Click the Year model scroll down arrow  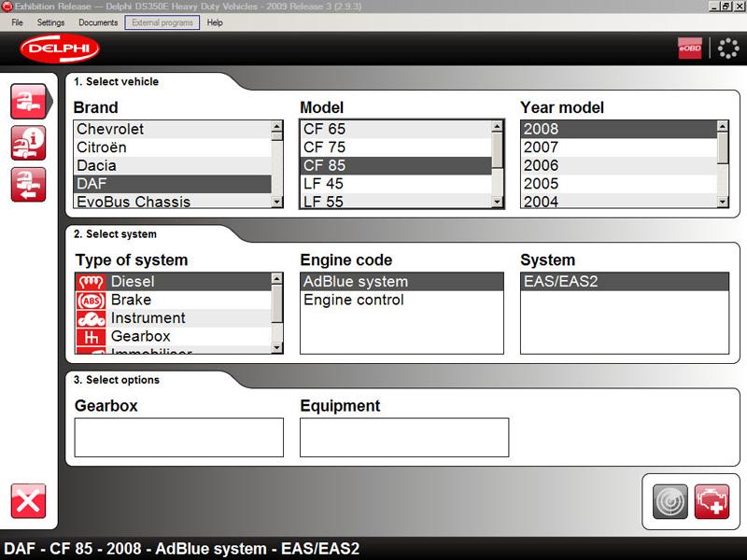(723, 202)
